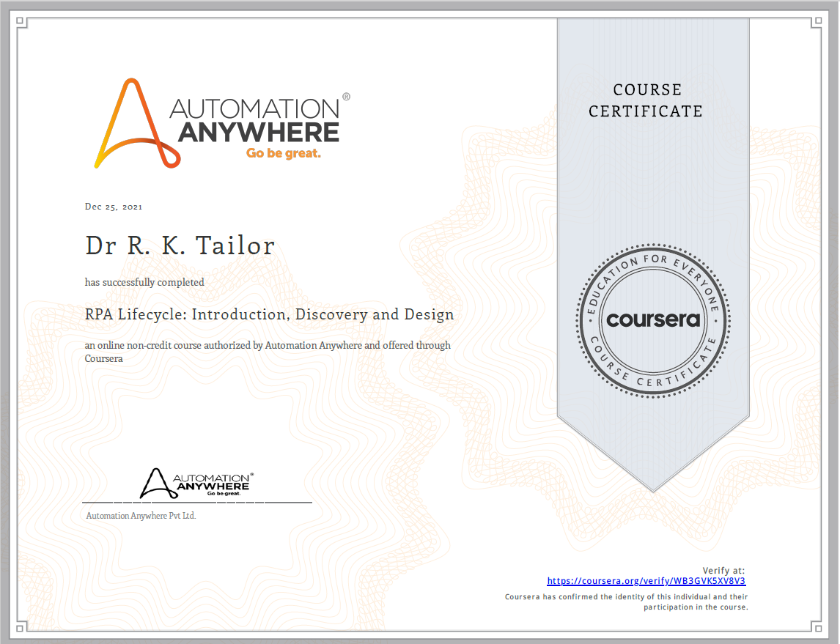840x644 pixels.
Task: Click 'Coursera has confirmed the identity' statement
Action: pyautogui.click(x=626, y=602)
